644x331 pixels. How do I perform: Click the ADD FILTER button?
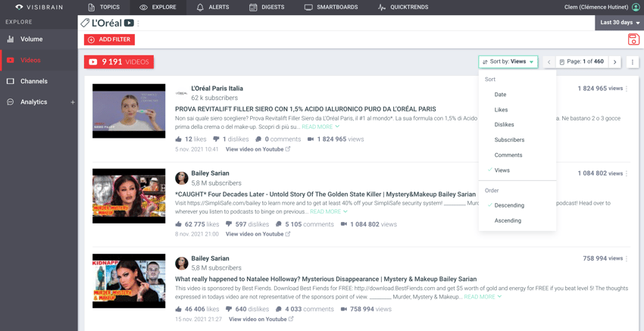(x=109, y=39)
